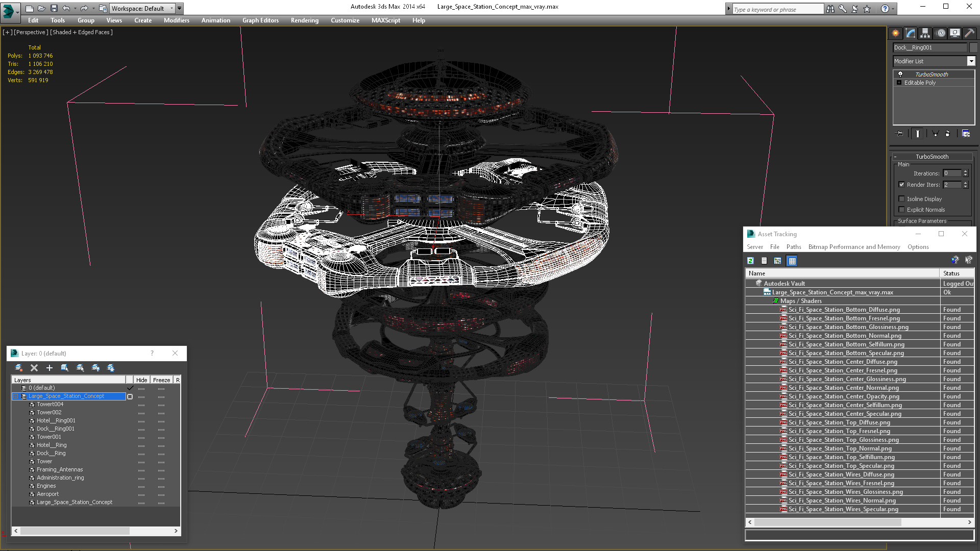Open the Create command panel tab
Viewport: 980px width, 551px height.
pos(896,33)
